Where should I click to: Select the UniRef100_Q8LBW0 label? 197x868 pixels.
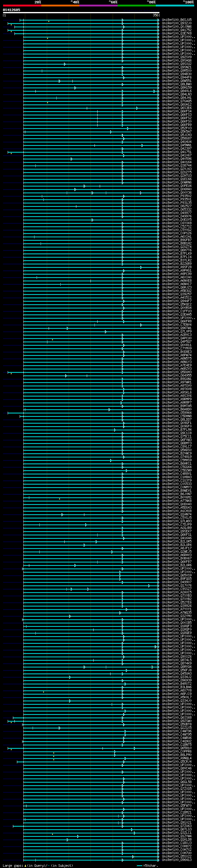[177, 84]
